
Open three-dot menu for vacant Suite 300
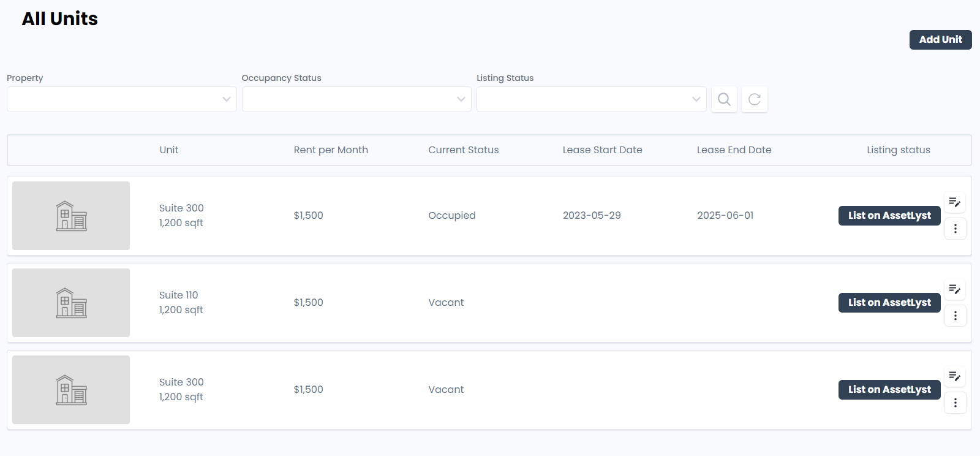(955, 403)
